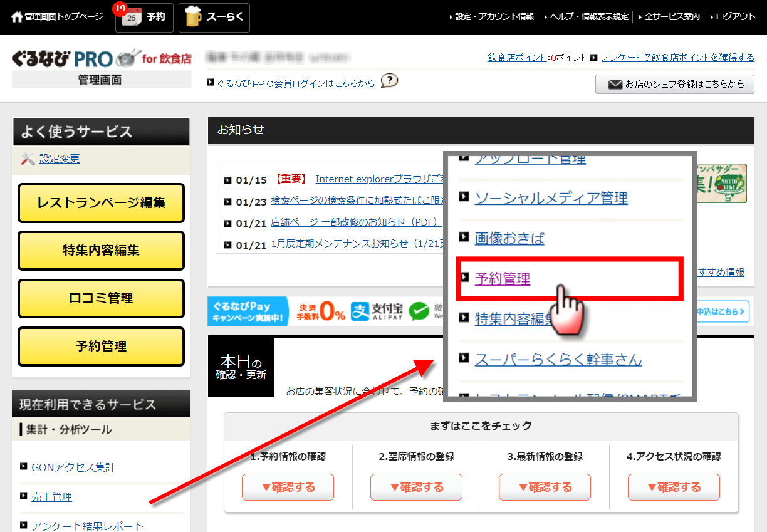
Task: Click 画像おきば in popup list
Action: (x=509, y=239)
